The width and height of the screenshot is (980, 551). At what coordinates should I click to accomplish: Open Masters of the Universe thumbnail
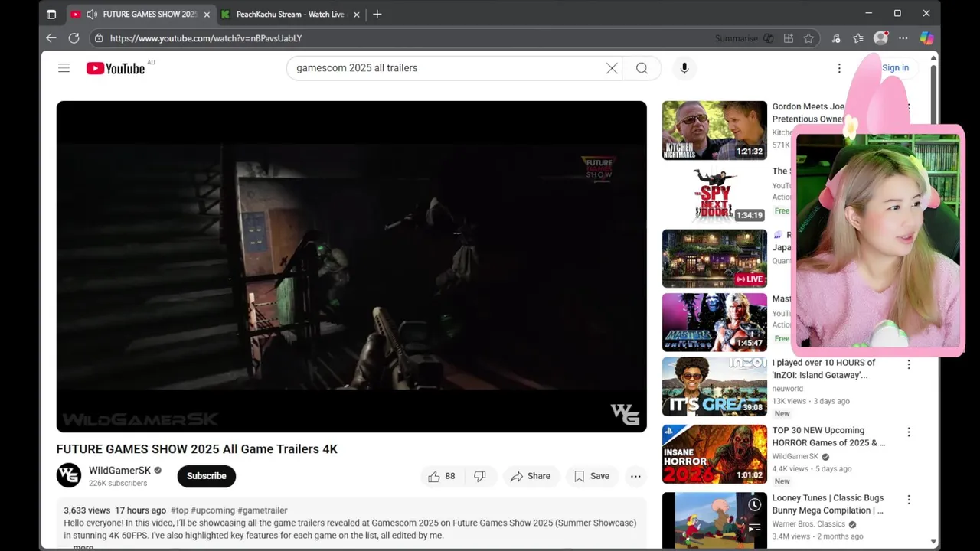[x=714, y=322]
